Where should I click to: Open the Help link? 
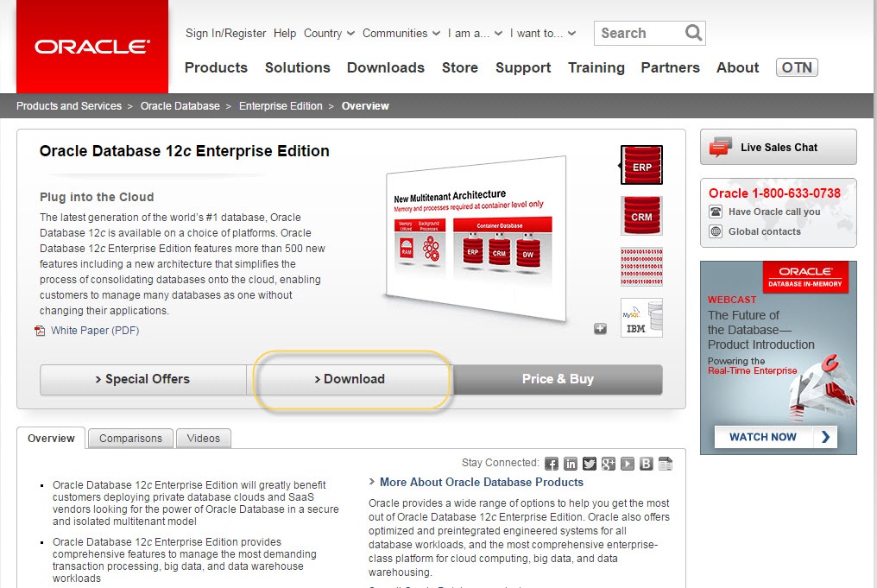pos(285,34)
